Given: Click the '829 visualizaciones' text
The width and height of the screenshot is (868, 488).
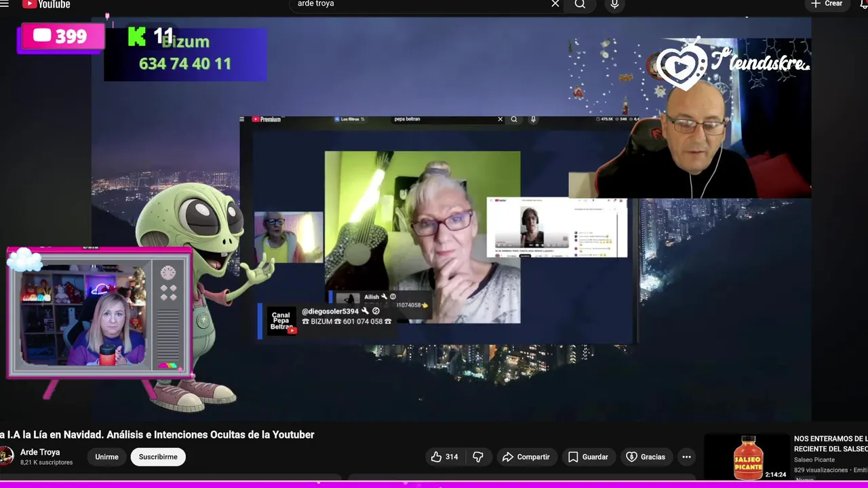Looking at the screenshot, I should pyautogui.click(x=821, y=470).
